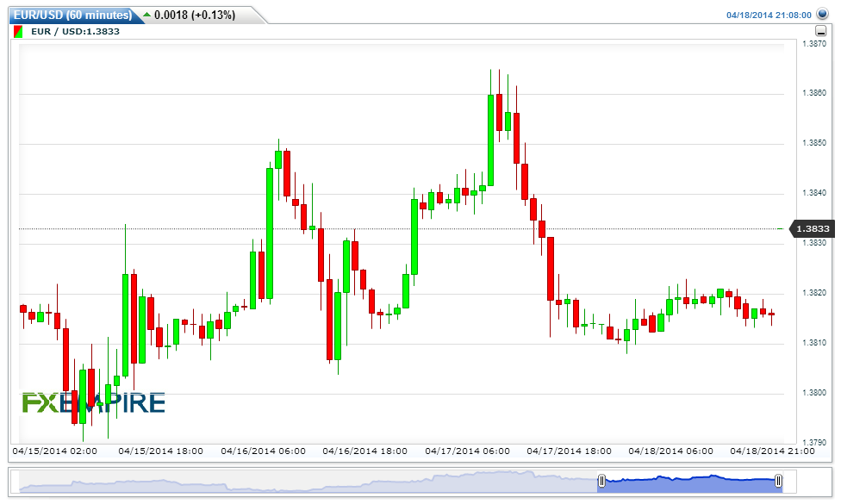Click the 1.3870 price axis label
Image resolution: width=841 pixels, height=504 pixels.
(x=814, y=43)
